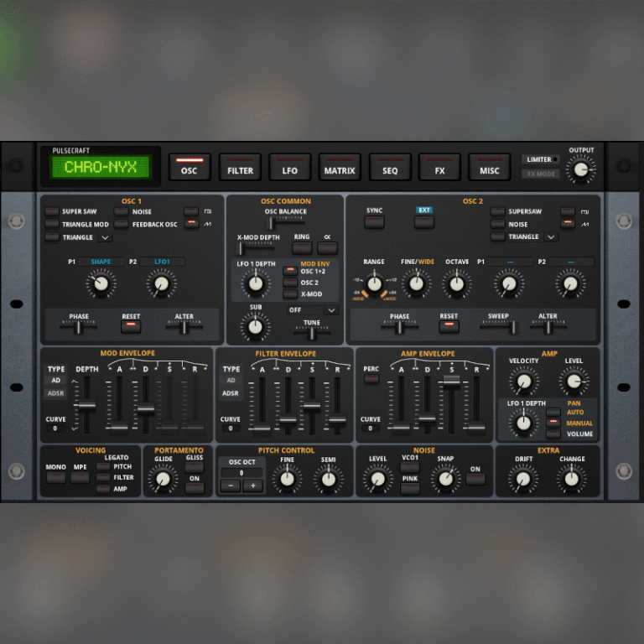Enable OSC 1 NOISE waveform
Screen dimensions: 644x644
tap(121, 211)
